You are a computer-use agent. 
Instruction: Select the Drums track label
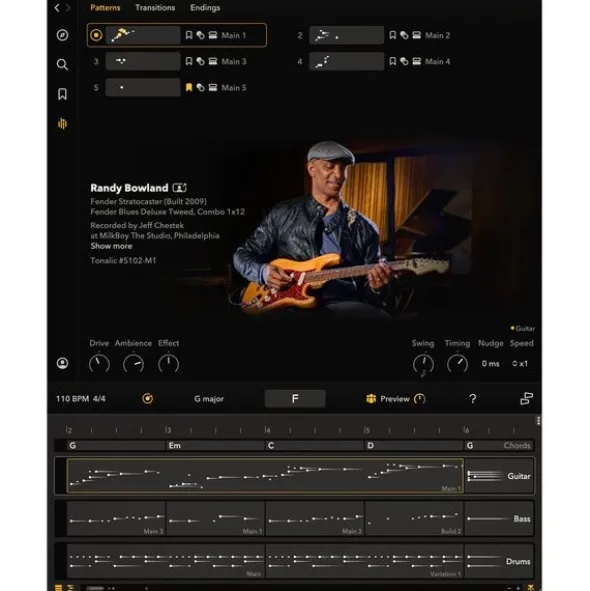518,562
